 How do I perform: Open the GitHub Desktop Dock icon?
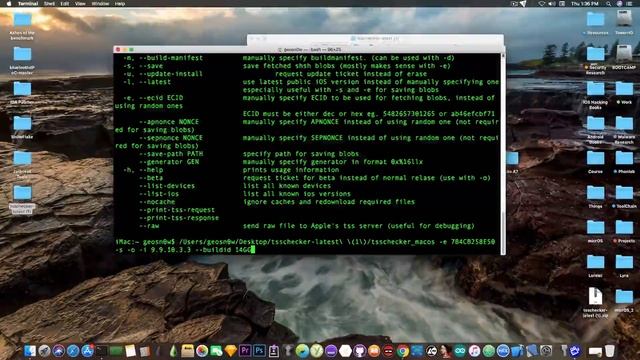(360, 351)
